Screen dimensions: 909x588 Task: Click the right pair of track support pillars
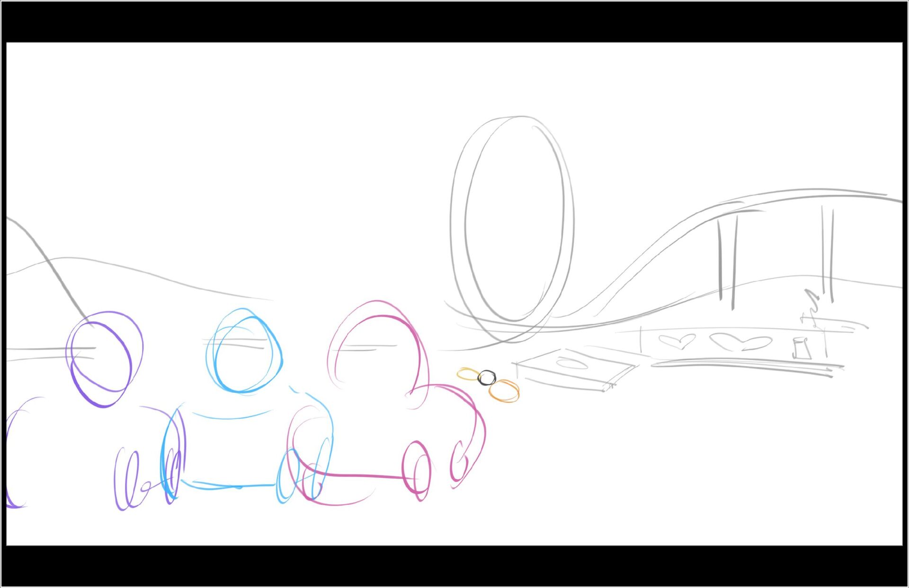(x=827, y=253)
